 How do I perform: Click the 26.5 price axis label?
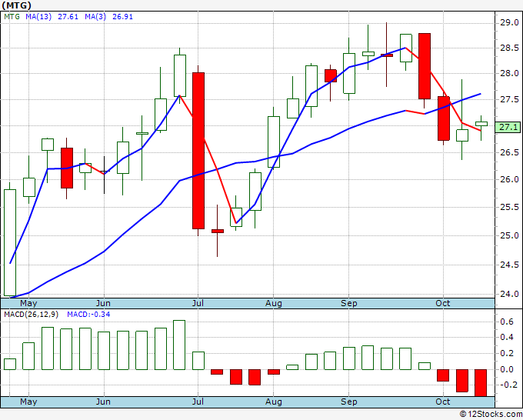pos(509,152)
